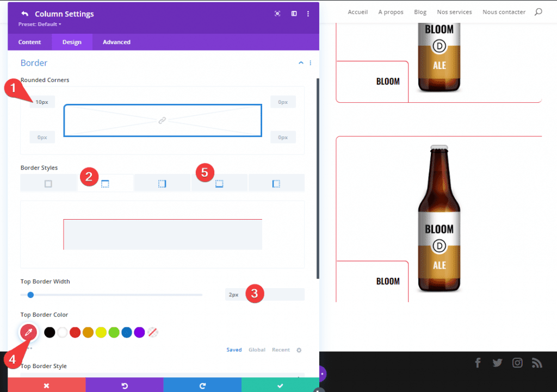Open the eyedropper color picker button
Screen dimensions: 557x392
coord(28,332)
